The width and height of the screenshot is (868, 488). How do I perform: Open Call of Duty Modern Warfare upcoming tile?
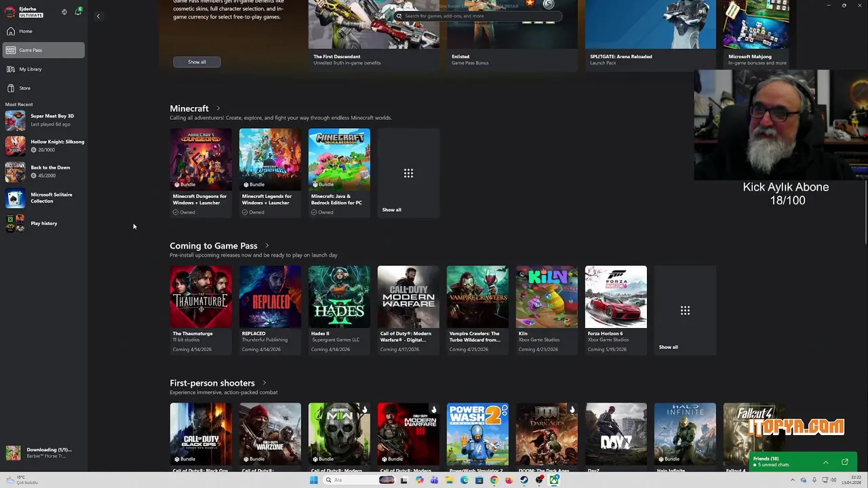pyautogui.click(x=408, y=310)
